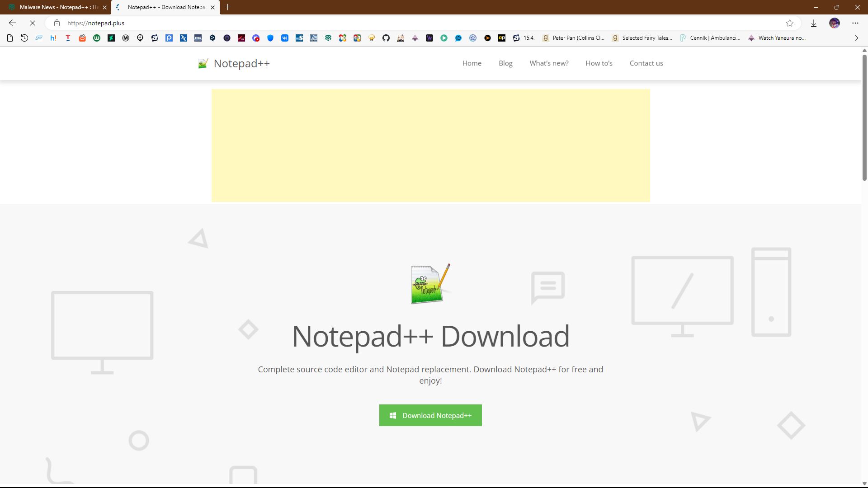Show more bookmarks with the overflow chevron
The width and height of the screenshot is (868, 488).
coord(856,38)
